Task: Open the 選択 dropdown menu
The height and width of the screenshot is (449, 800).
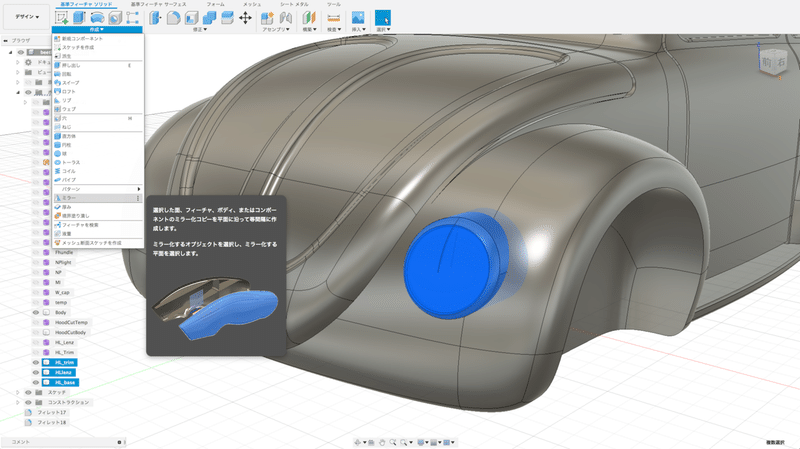Action: point(383,30)
